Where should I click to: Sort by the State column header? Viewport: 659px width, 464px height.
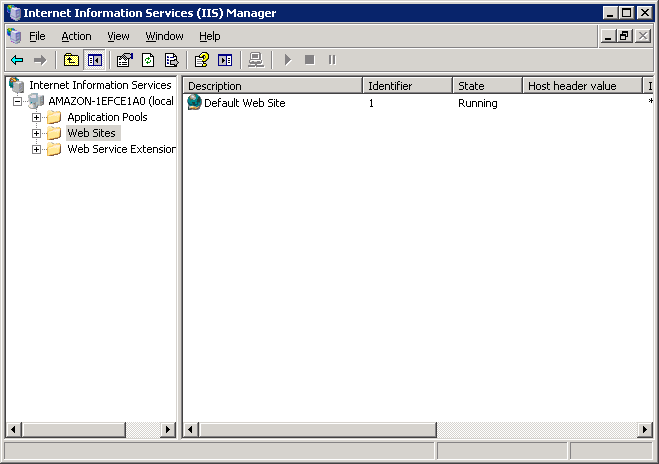click(x=488, y=86)
